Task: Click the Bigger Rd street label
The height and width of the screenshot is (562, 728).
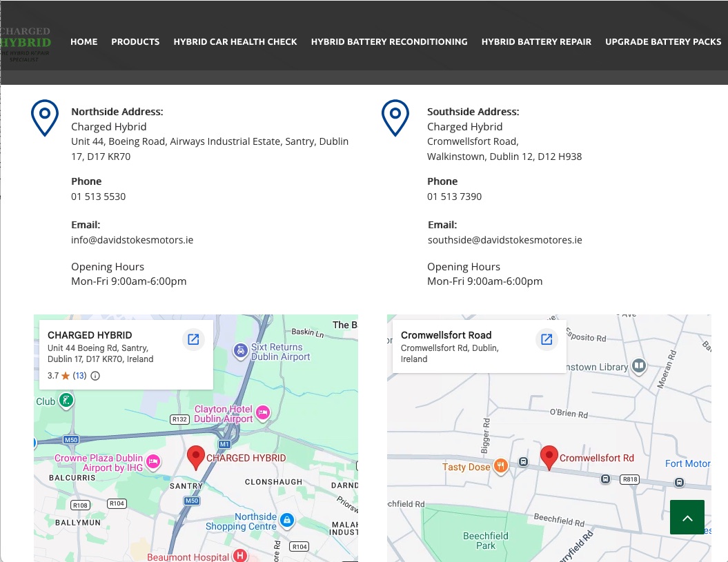Action: (485, 436)
